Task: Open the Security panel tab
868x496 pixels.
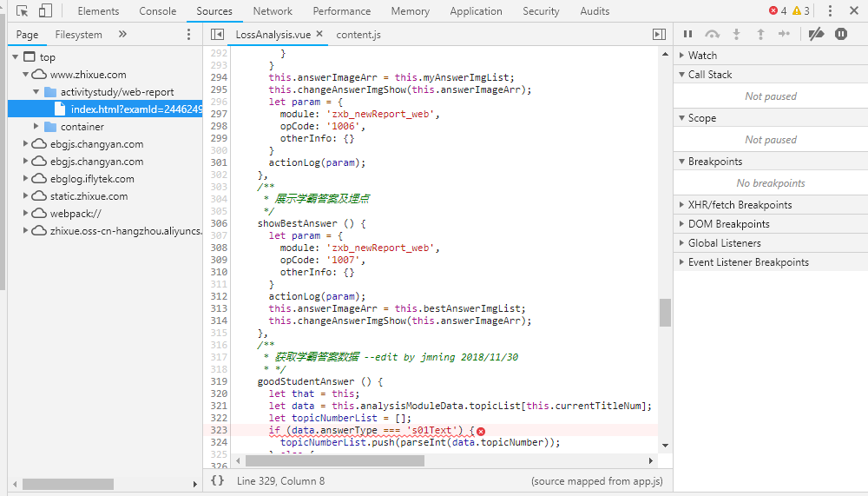Action: (x=541, y=11)
